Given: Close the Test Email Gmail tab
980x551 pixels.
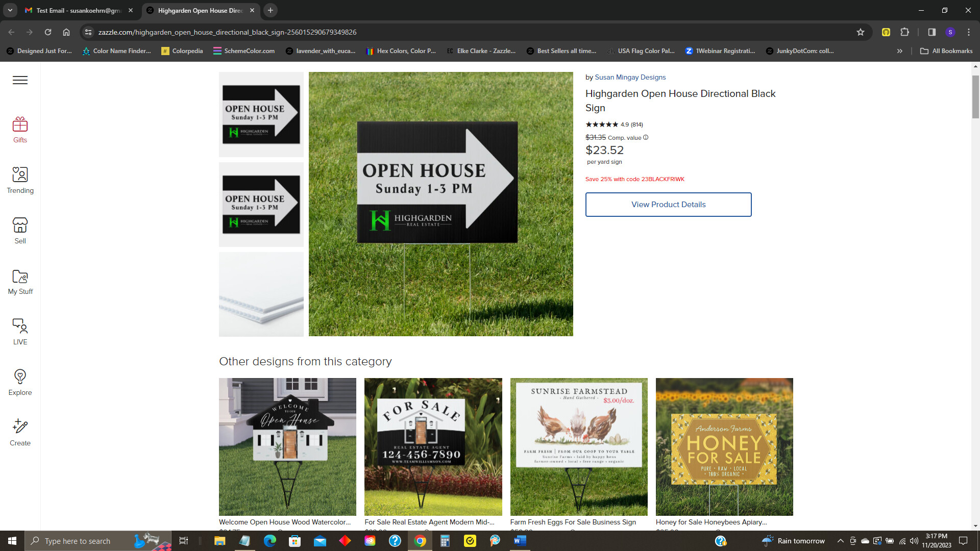Looking at the screenshot, I should coord(131,10).
